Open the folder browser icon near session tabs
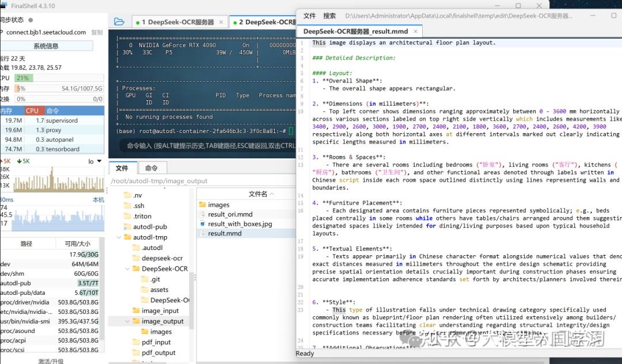622x364 pixels. [x=119, y=21]
